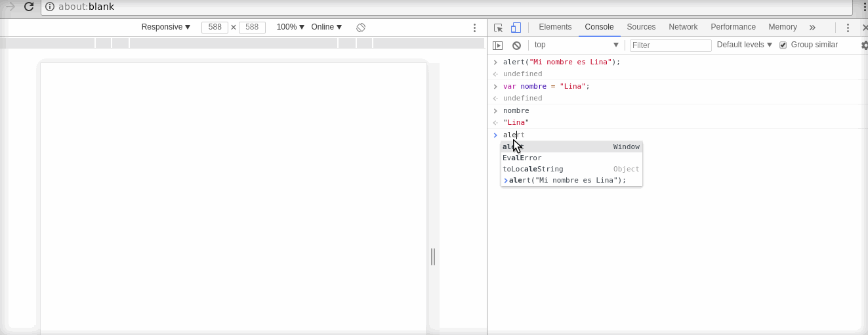Open console settings gear icon
Screen dimensions: 868x335
[x=864, y=45]
